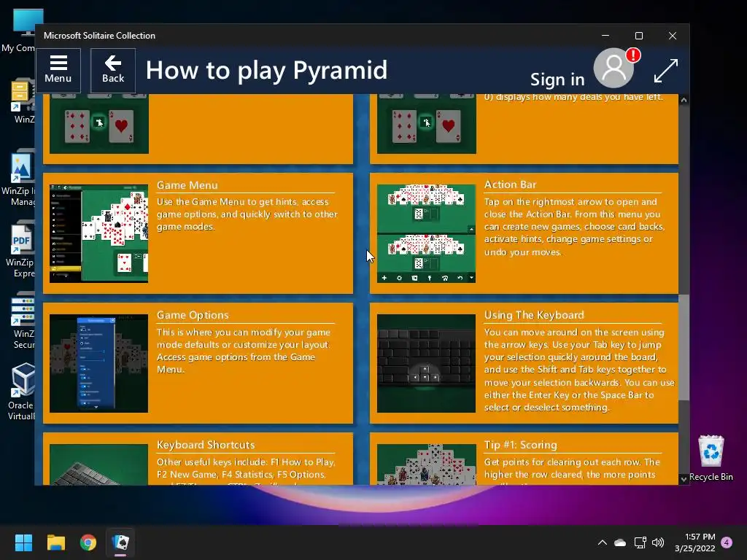Screen dimensions: 747x560
Task: Select the My Computer desktop icon
Action: (19, 29)
